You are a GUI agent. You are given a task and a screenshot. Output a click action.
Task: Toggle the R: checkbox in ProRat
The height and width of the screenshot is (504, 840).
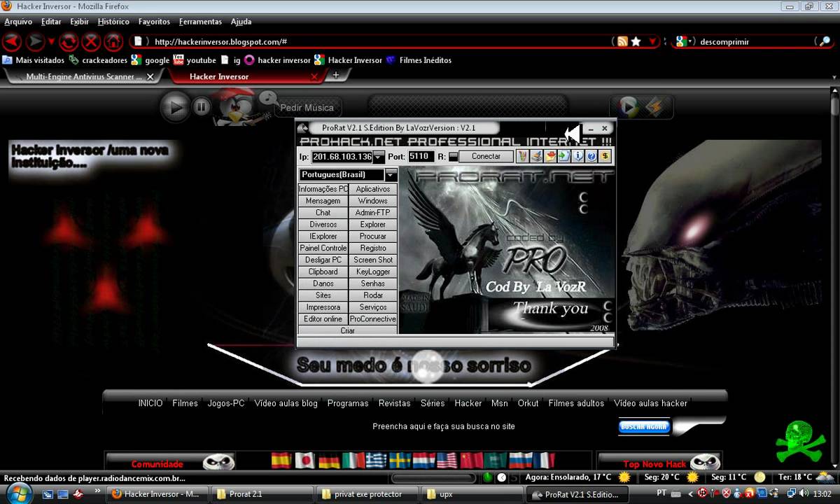coord(453,157)
